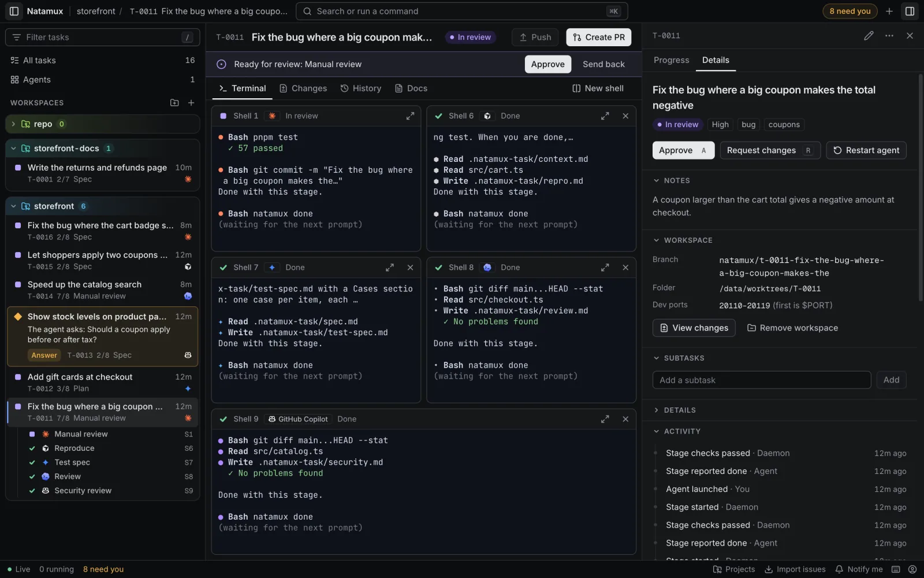
Task: Expand Shell 1 terminal to full size
Action: (x=410, y=116)
